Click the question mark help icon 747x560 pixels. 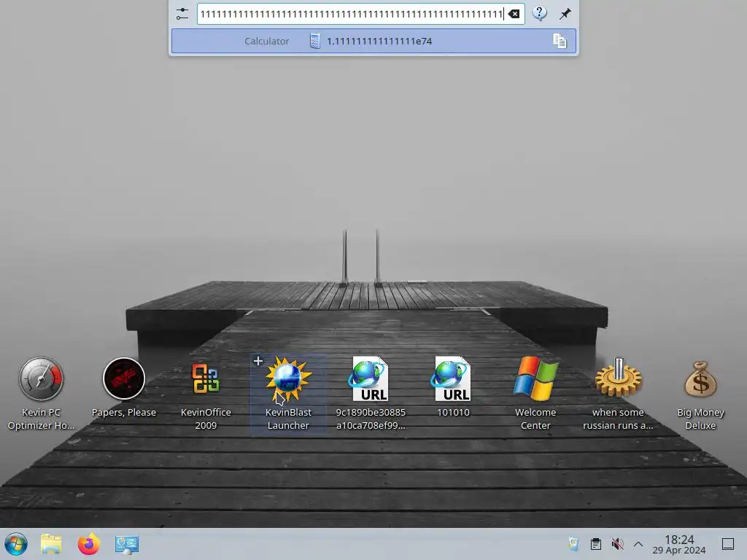point(539,13)
